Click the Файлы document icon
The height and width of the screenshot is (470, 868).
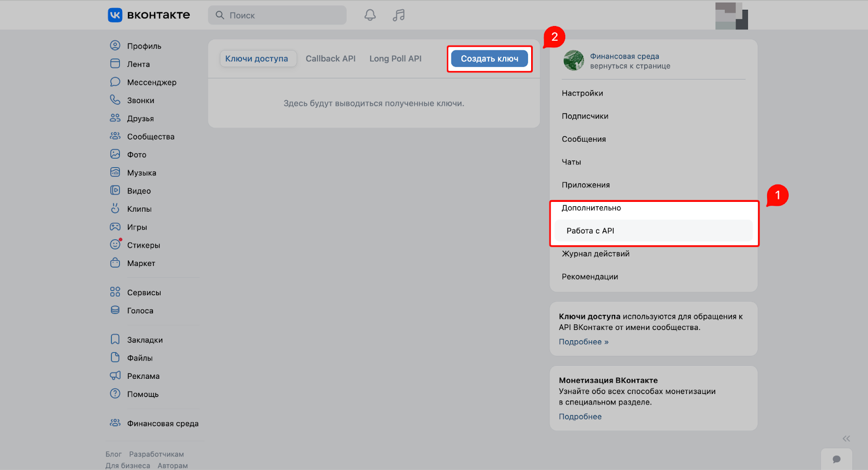click(115, 358)
